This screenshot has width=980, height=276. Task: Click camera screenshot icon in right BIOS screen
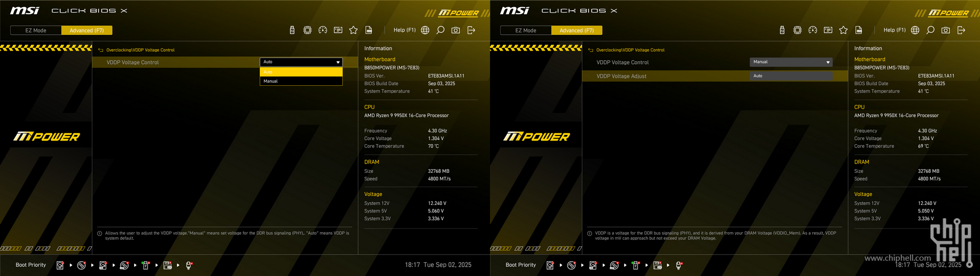[x=946, y=30]
